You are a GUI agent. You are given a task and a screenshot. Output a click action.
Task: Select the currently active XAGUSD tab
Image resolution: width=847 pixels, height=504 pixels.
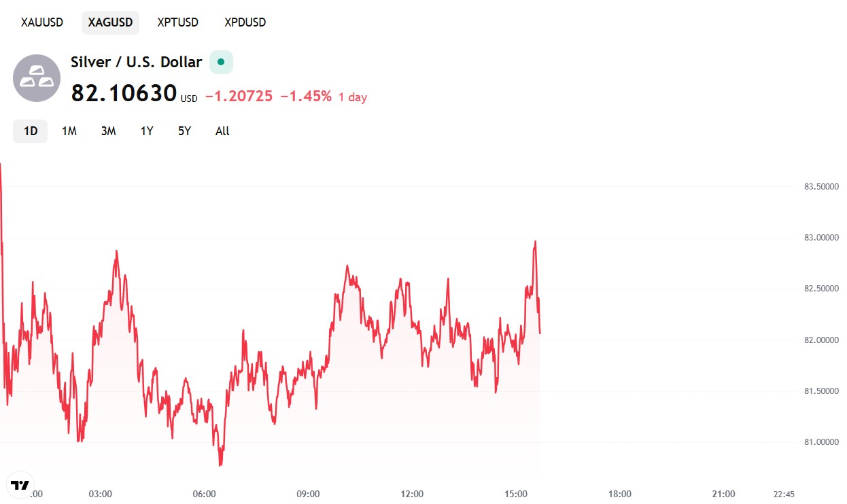[x=110, y=22]
